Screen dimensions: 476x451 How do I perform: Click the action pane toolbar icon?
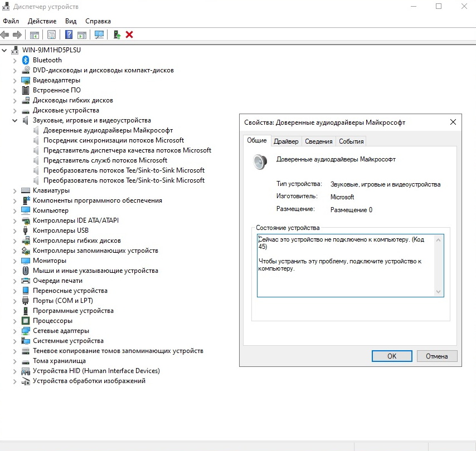82,35
